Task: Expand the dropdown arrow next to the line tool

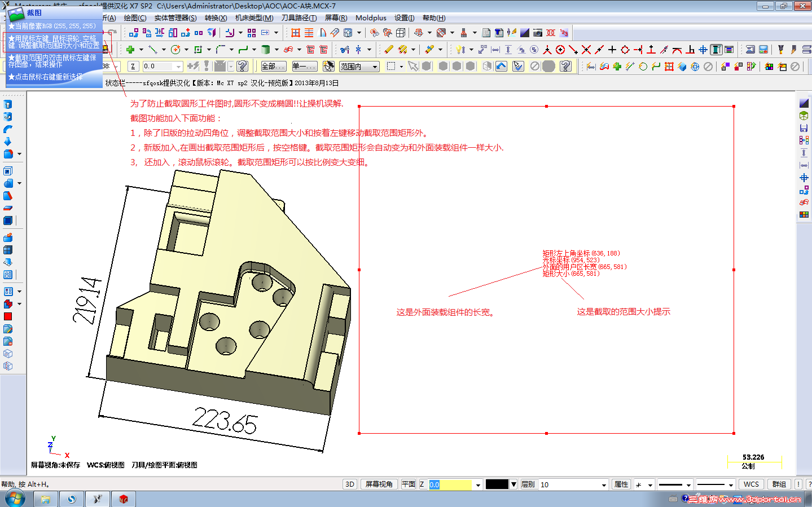Action: pyautogui.click(x=164, y=50)
